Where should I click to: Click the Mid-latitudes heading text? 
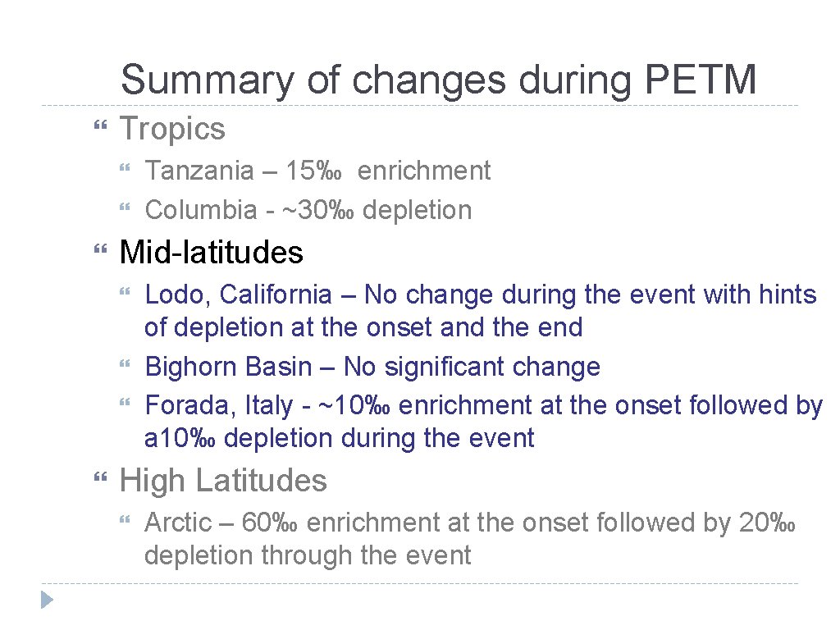click(x=212, y=252)
